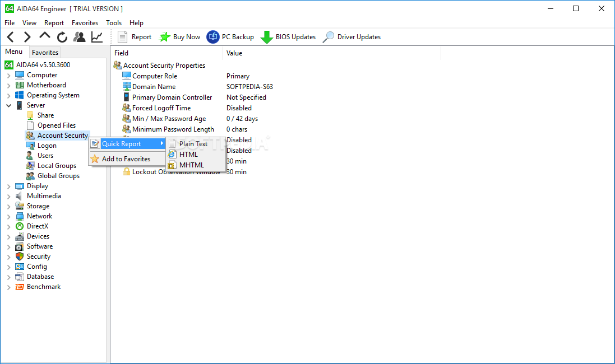Click the Security shield icon
615x364 pixels.
[x=19, y=256]
